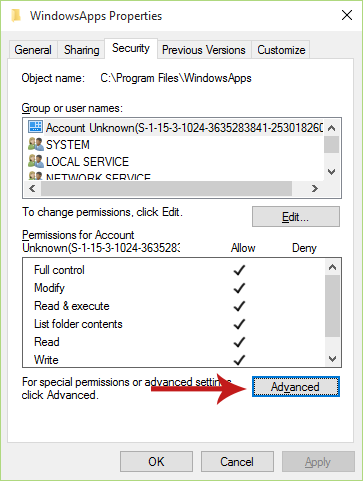Click right arrow of user list horizontal scrollbar
Image resolution: width=363 pixels, height=481 pixels.
tap(315, 189)
